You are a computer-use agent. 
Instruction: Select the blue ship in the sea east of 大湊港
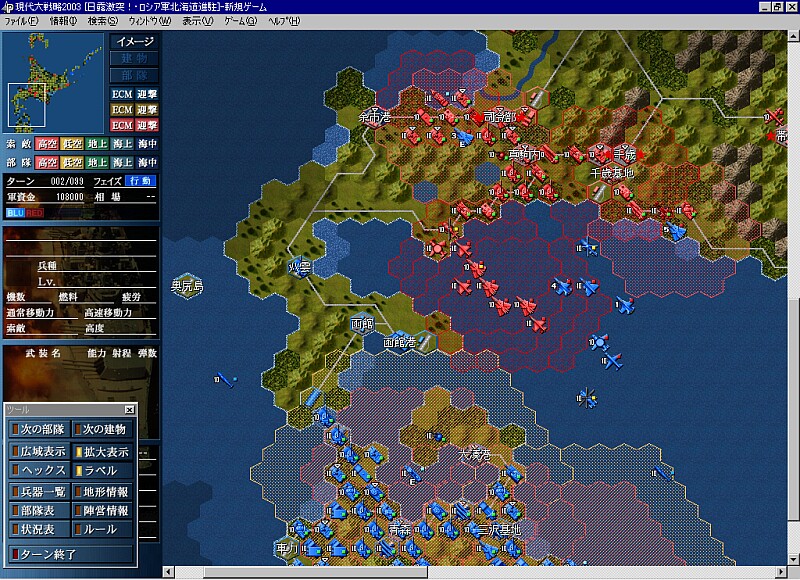662,473
